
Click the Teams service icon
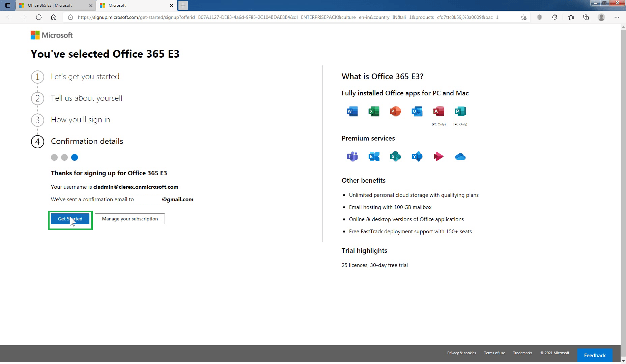tap(352, 156)
